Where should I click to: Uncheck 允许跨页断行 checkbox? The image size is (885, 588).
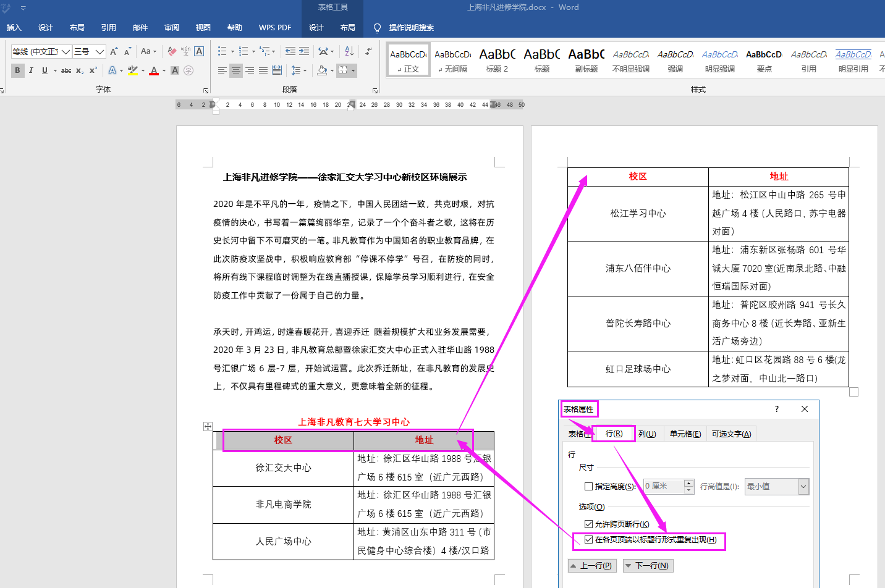pyautogui.click(x=588, y=524)
